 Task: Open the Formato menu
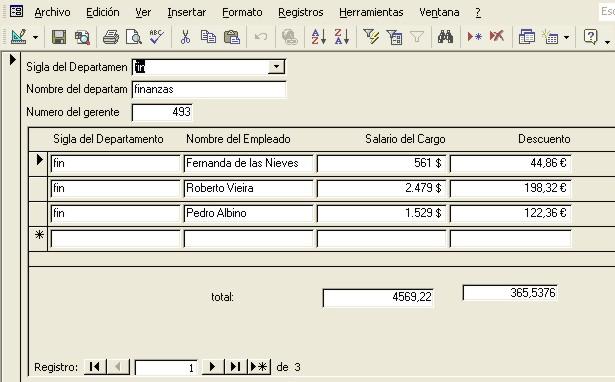[242, 12]
